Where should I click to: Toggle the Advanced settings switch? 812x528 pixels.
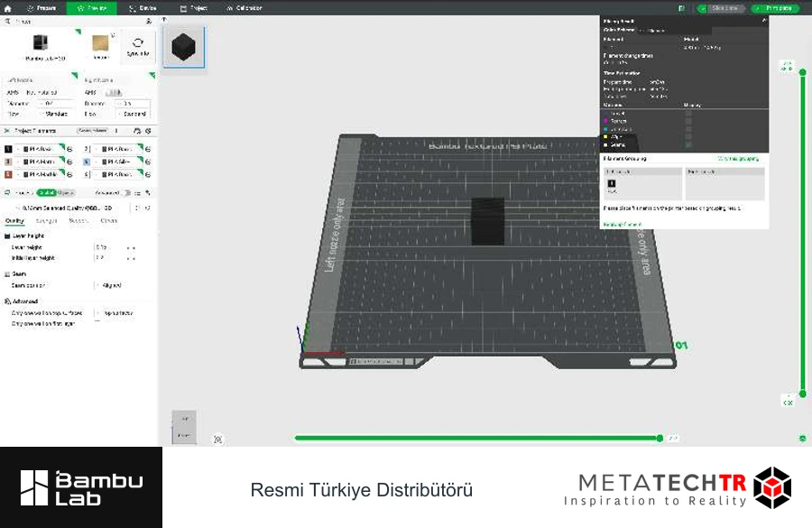tap(125, 193)
